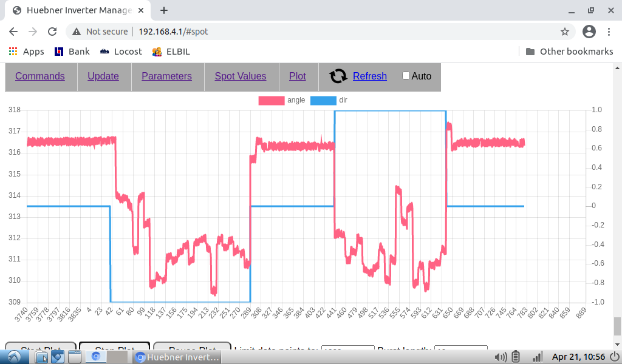Go back with the browser back arrow
This screenshot has width=622, height=364.
[x=13, y=32]
